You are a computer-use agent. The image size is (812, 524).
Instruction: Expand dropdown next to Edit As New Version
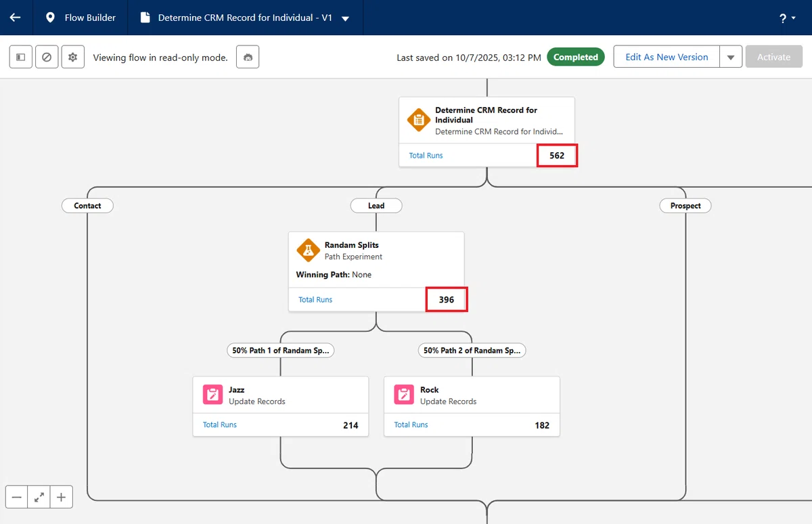click(x=731, y=57)
